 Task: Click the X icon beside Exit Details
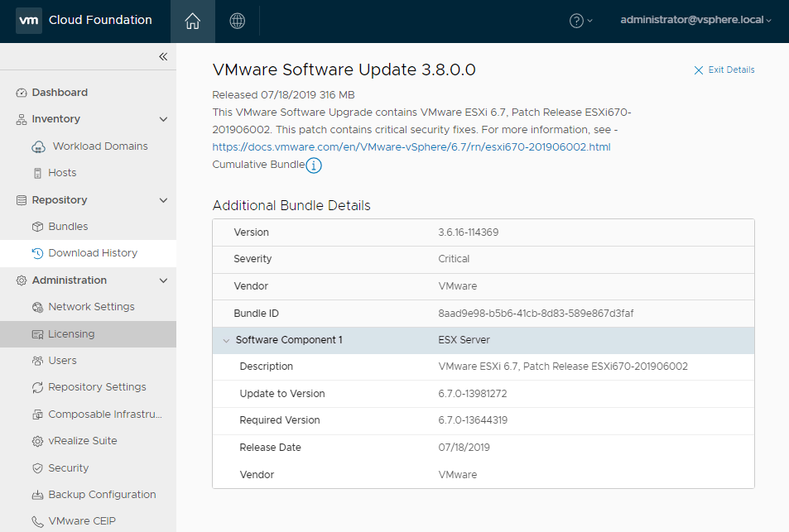[x=699, y=69]
